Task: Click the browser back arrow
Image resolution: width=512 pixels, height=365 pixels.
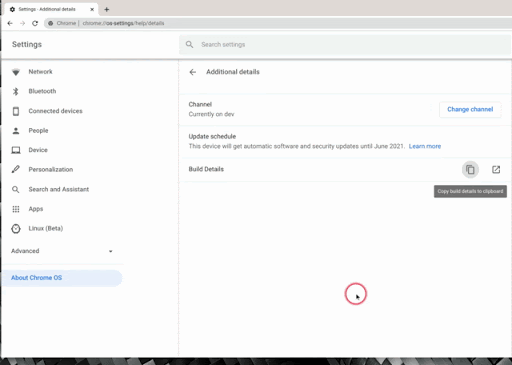Action: pyautogui.click(x=10, y=23)
